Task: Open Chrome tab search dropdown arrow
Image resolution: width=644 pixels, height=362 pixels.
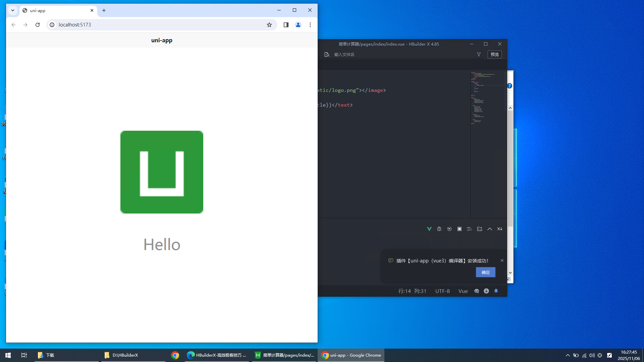Action: [13, 10]
